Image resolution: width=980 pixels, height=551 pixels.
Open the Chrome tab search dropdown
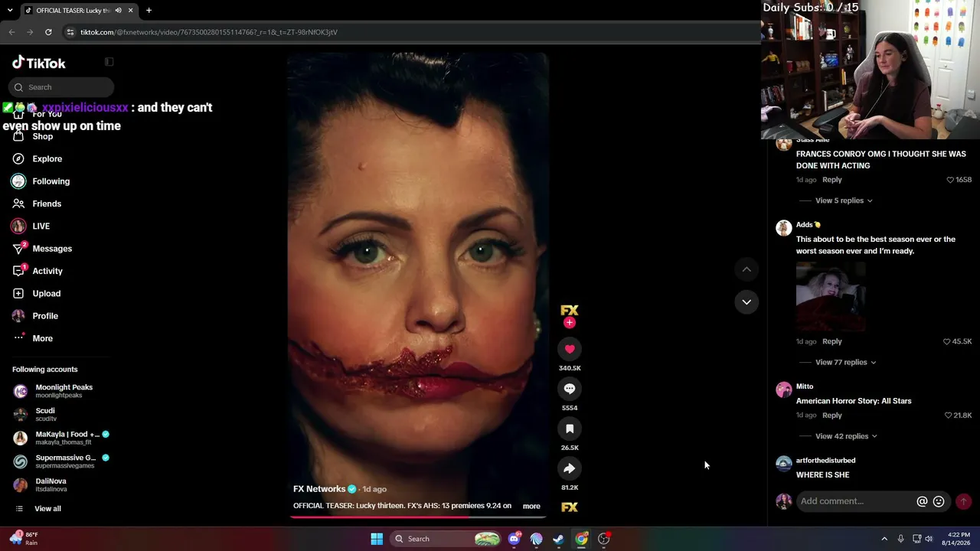(x=11, y=11)
